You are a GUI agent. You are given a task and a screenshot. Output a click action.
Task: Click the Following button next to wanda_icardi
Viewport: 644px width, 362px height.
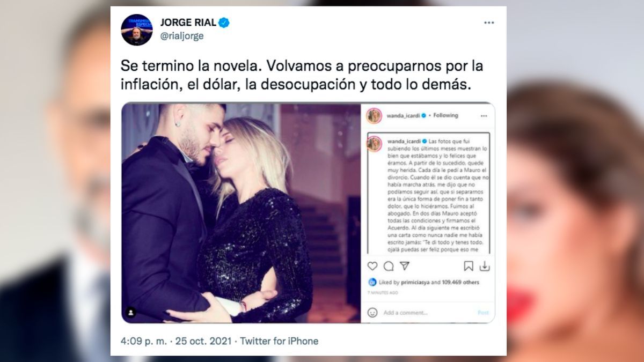coord(445,115)
